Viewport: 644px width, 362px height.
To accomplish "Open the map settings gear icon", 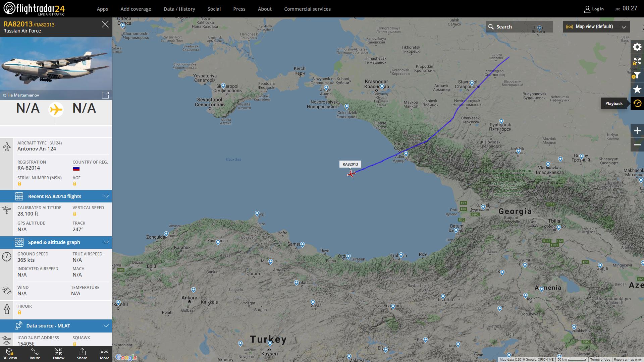I will pyautogui.click(x=637, y=47).
